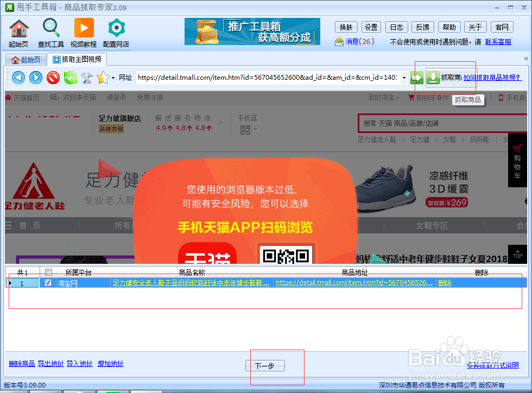Click 删除 link in row 1
The height and width of the screenshot is (393, 532).
445,283
